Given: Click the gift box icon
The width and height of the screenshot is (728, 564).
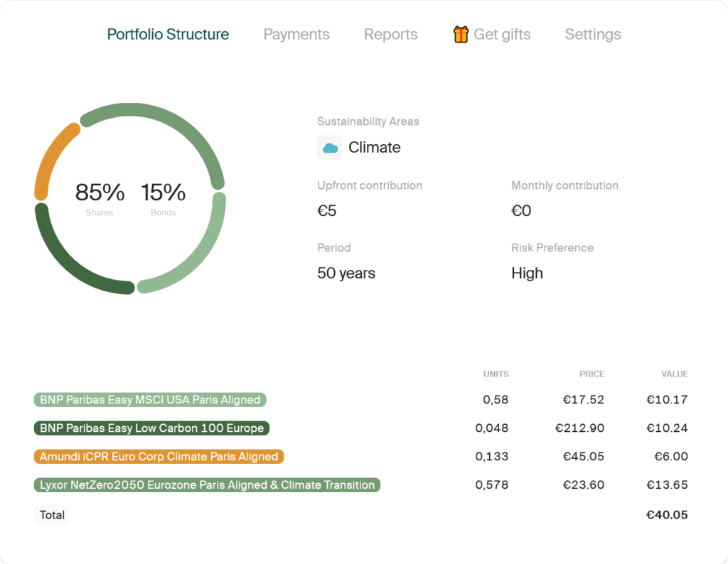Looking at the screenshot, I should (461, 34).
